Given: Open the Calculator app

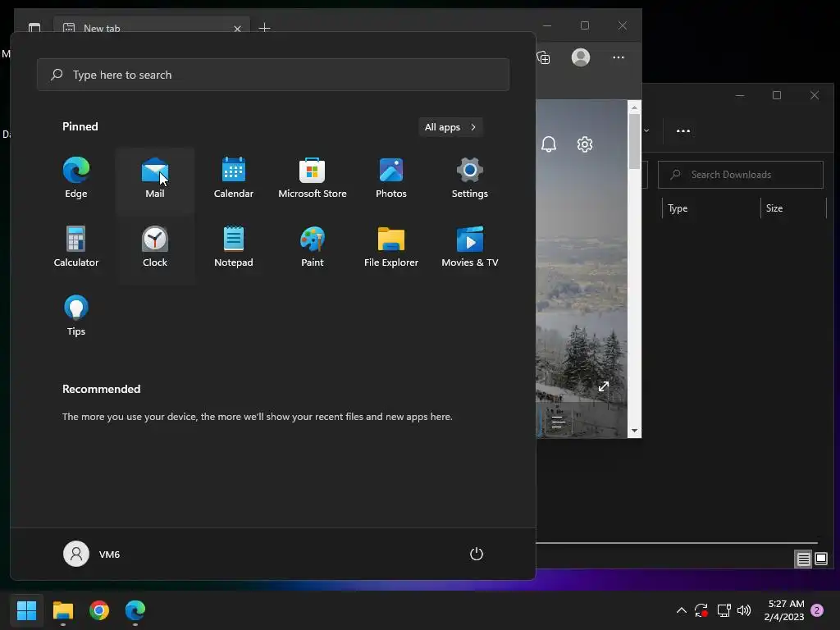Looking at the screenshot, I should click(76, 247).
